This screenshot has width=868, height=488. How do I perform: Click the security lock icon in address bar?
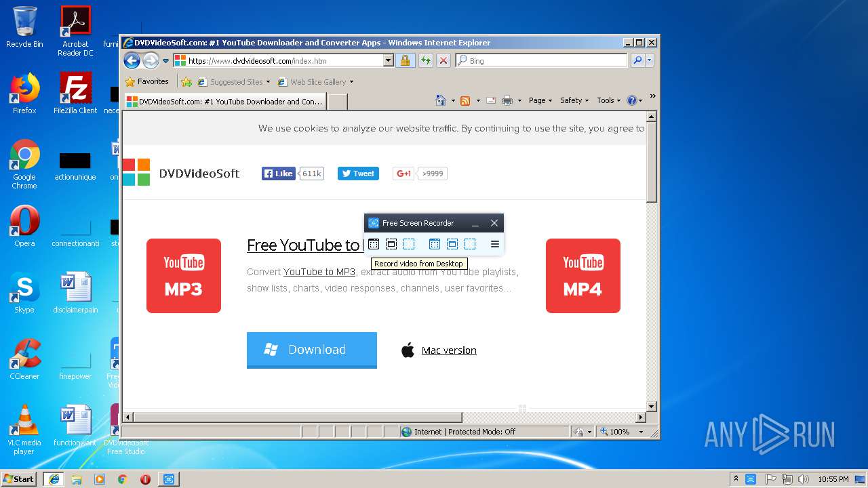pos(405,60)
